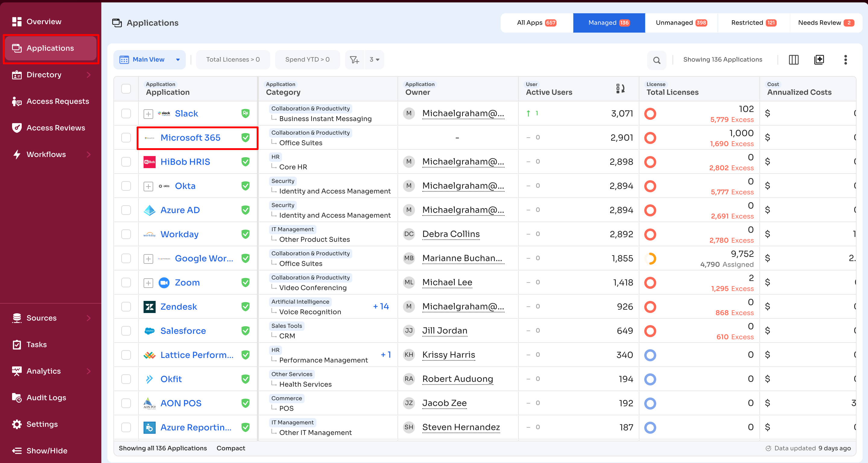Expand the filter count 3 dropdown
The width and height of the screenshot is (868, 463).
coord(374,60)
